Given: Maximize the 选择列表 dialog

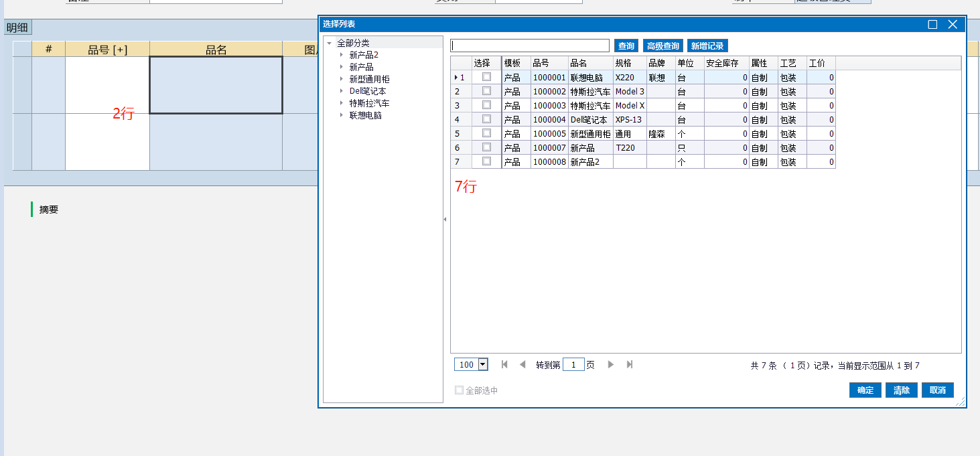Looking at the screenshot, I should point(932,25).
